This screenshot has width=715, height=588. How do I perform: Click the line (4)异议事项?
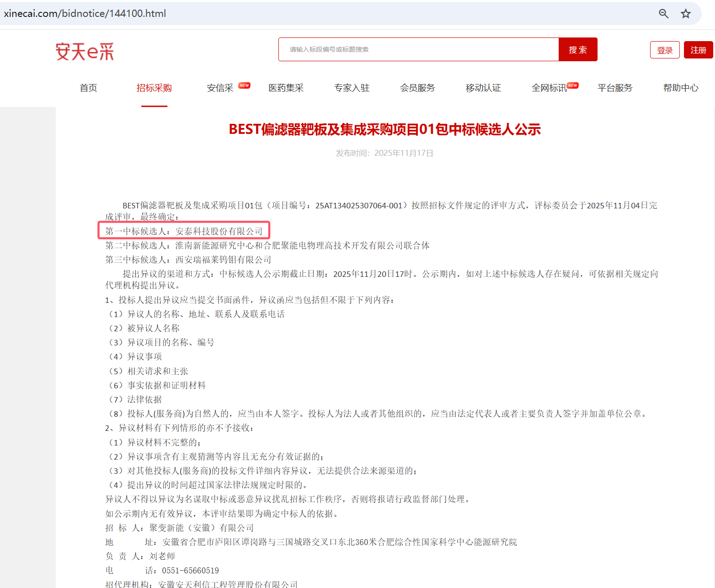coord(135,356)
